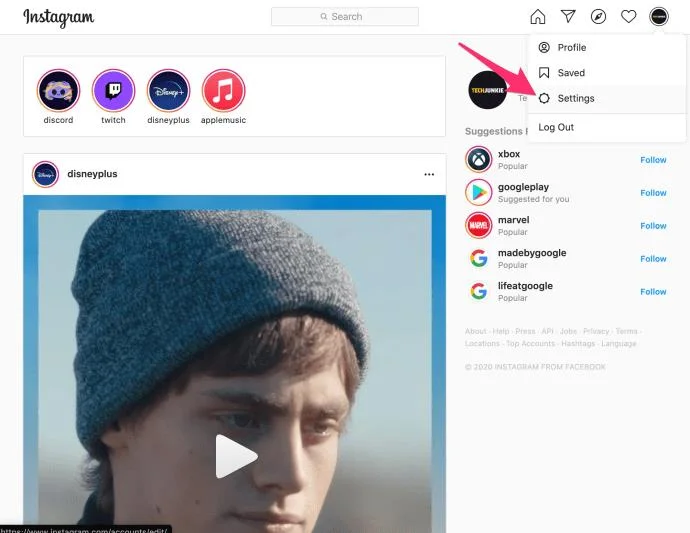Follow the googleplay account
690x533 pixels.
tap(653, 193)
